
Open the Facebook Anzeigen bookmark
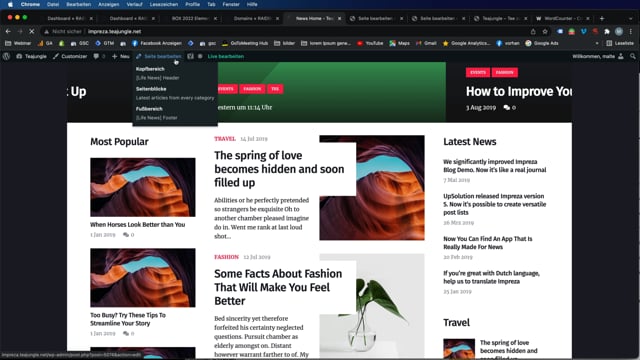pos(157,43)
